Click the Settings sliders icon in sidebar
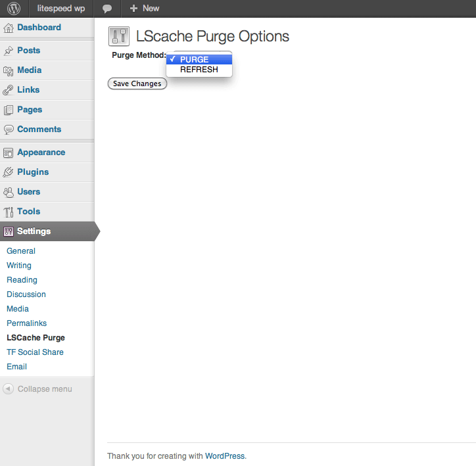 pyautogui.click(x=9, y=231)
